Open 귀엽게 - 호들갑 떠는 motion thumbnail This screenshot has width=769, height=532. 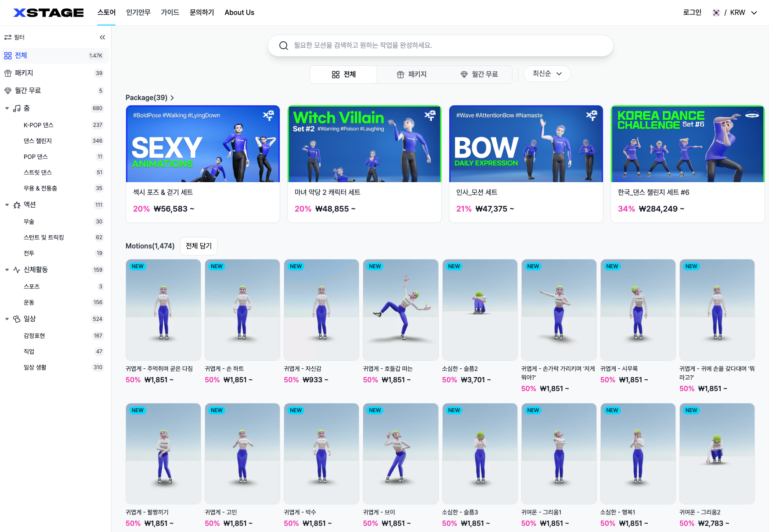[x=401, y=310]
